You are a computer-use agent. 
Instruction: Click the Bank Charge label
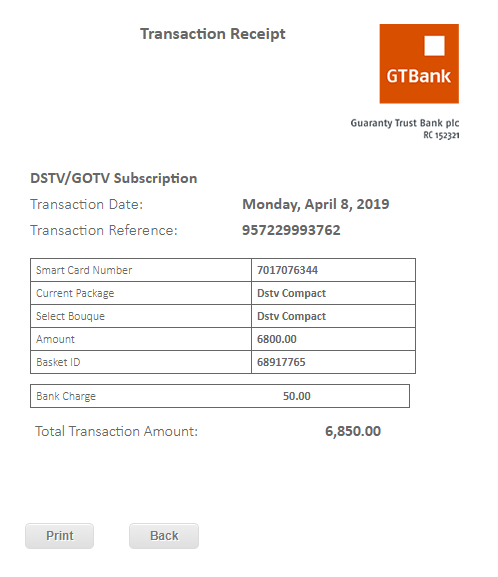(x=66, y=396)
